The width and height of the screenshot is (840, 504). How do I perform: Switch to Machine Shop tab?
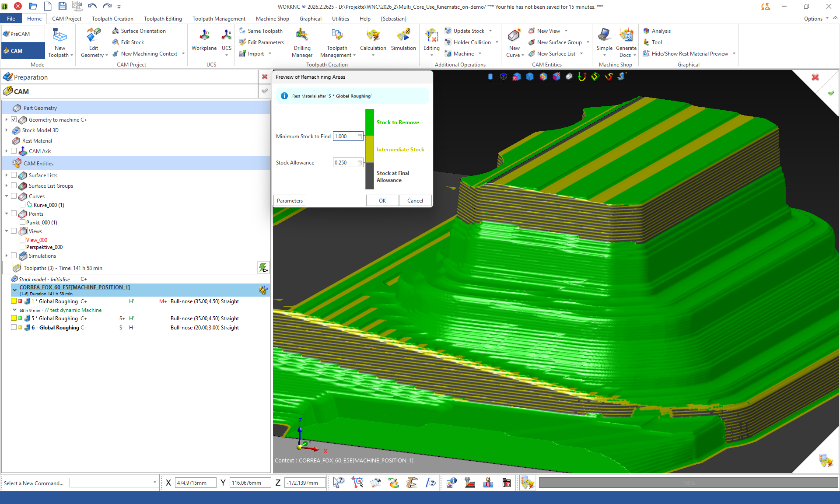click(x=272, y=19)
